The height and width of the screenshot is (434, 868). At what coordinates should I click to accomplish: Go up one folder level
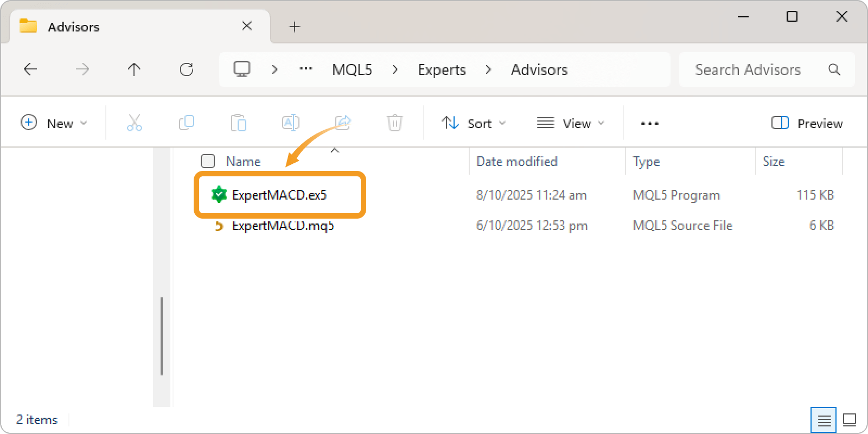[x=134, y=69]
